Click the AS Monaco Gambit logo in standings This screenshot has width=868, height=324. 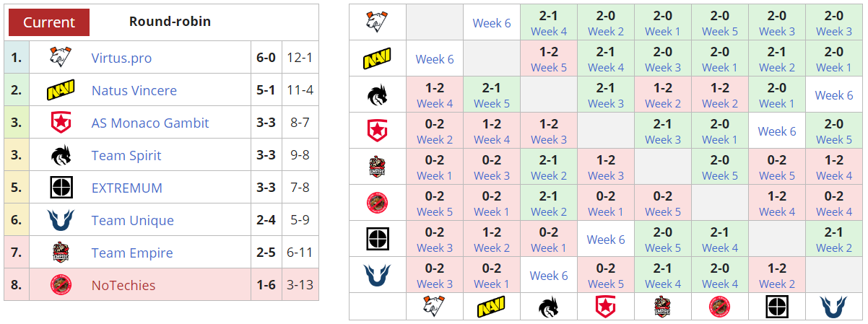(x=61, y=123)
